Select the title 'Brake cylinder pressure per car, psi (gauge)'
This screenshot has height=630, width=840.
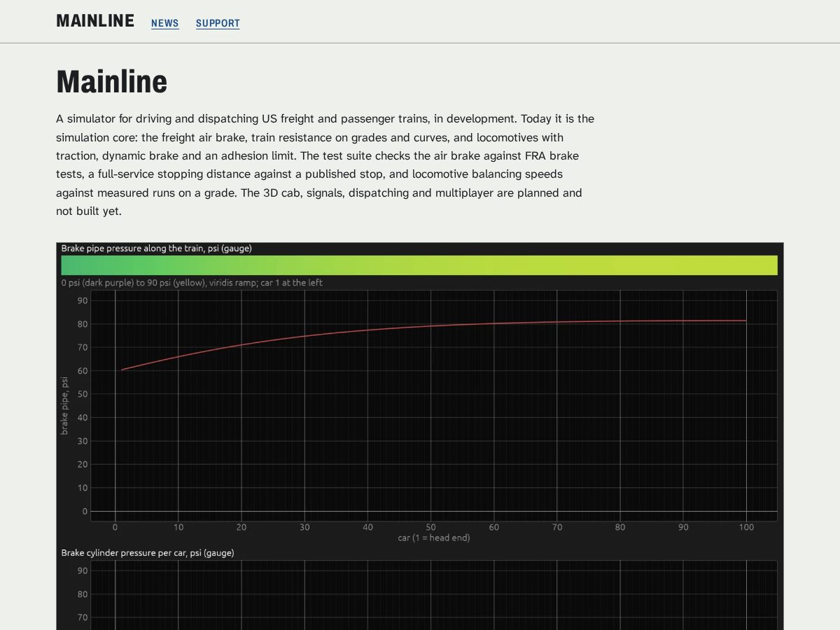pyautogui.click(x=148, y=553)
